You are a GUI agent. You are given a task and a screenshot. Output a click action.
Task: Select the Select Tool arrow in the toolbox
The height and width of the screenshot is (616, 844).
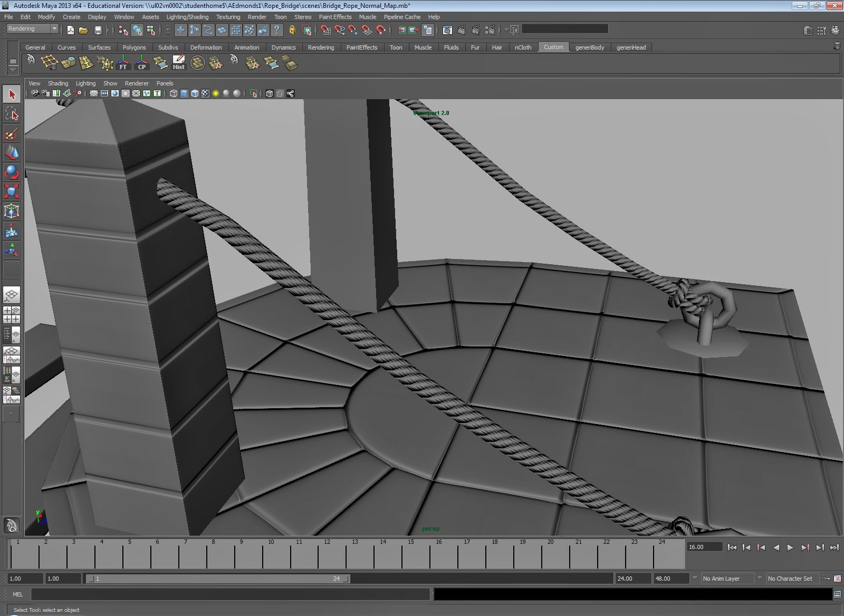12,93
